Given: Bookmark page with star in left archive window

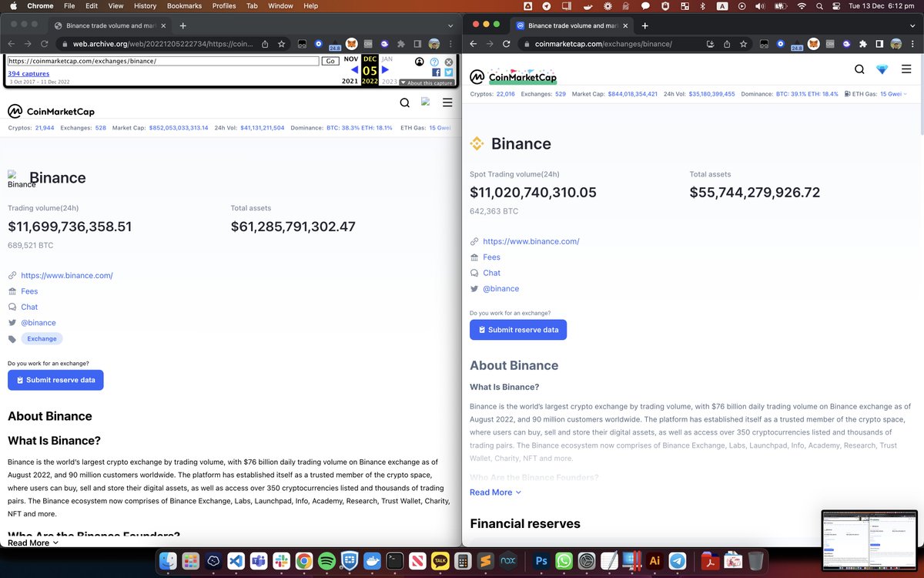Looking at the screenshot, I should (282, 44).
